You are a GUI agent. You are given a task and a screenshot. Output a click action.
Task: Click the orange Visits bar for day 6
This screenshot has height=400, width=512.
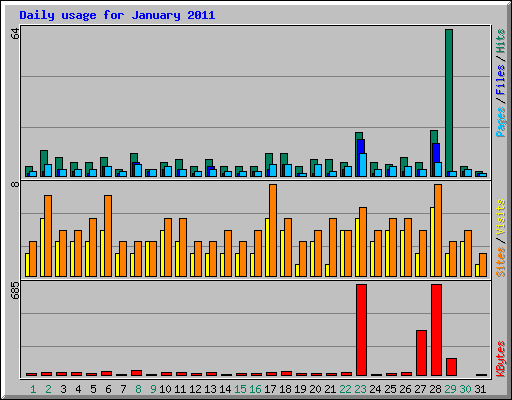(108, 236)
